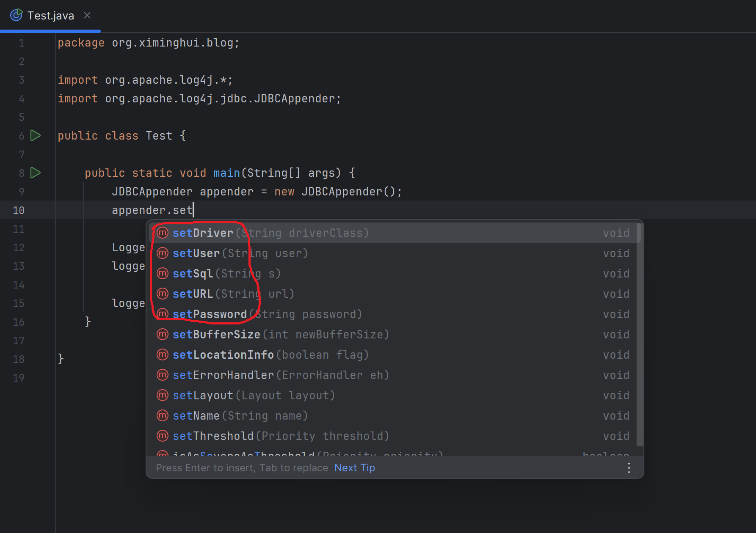This screenshot has height=533, width=756.
Task: Click the class name Test in declaration
Action: point(159,136)
